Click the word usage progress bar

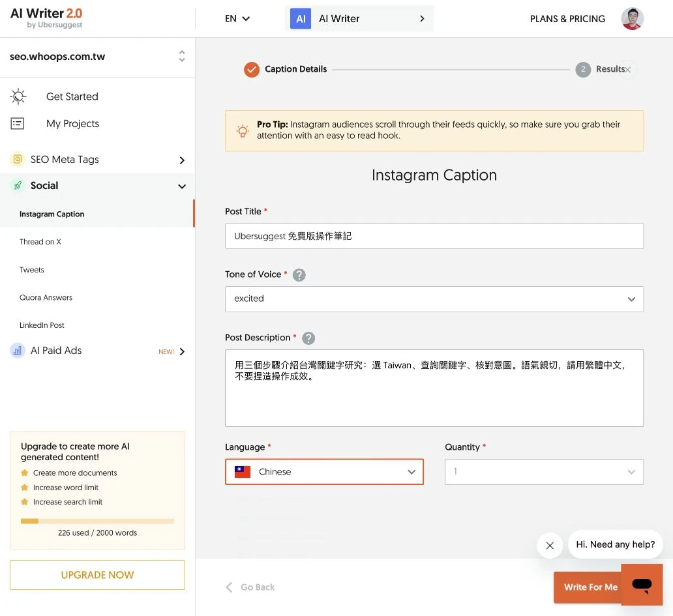(x=97, y=521)
